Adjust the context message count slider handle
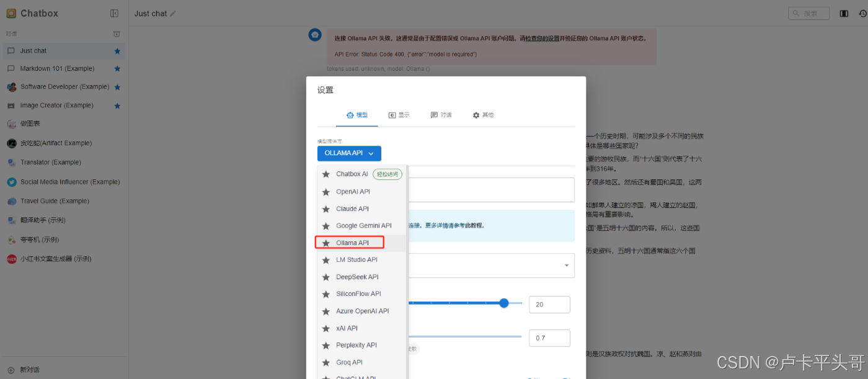The image size is (868, 379). click(504, 303)
